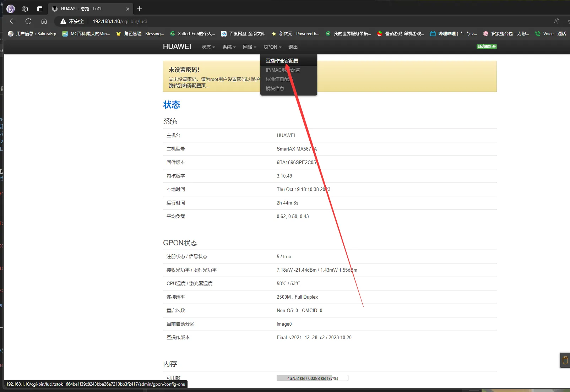The width and height of the screenshot is (570, 392).
Task: Click the browser home icon
Action: [x=44, y=21]
